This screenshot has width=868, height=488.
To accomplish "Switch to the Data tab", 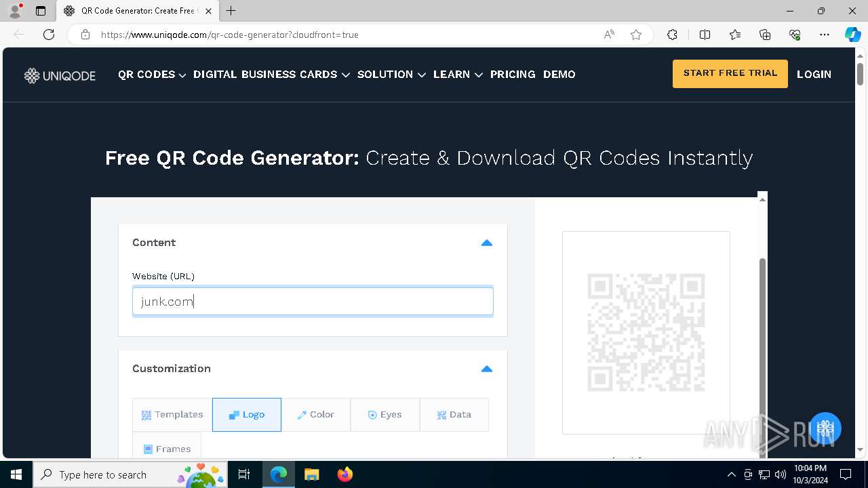I will pos(454,415).
